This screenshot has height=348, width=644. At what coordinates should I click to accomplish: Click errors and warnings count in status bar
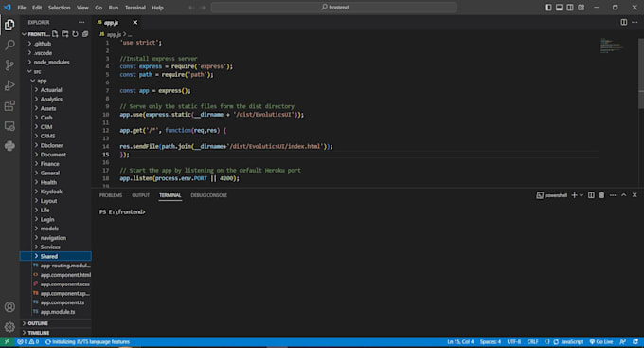point(28,341)
